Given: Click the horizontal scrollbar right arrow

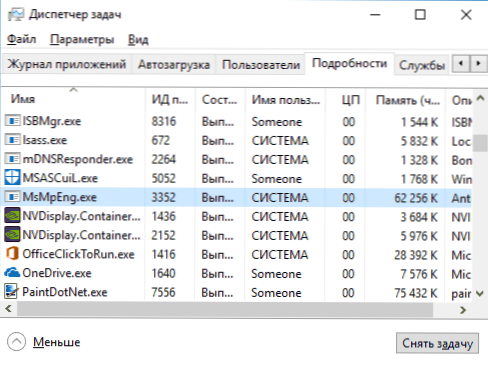Looking at the screenshot, I should (463, 310).
